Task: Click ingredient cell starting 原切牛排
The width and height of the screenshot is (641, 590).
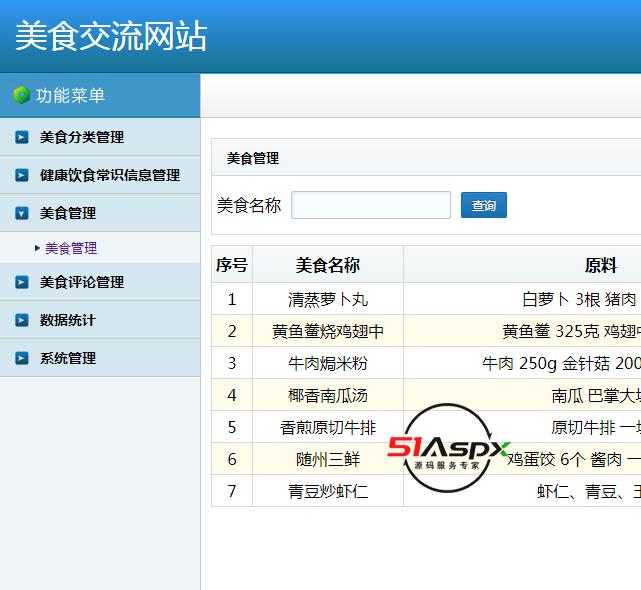Action: coord(522,427)
